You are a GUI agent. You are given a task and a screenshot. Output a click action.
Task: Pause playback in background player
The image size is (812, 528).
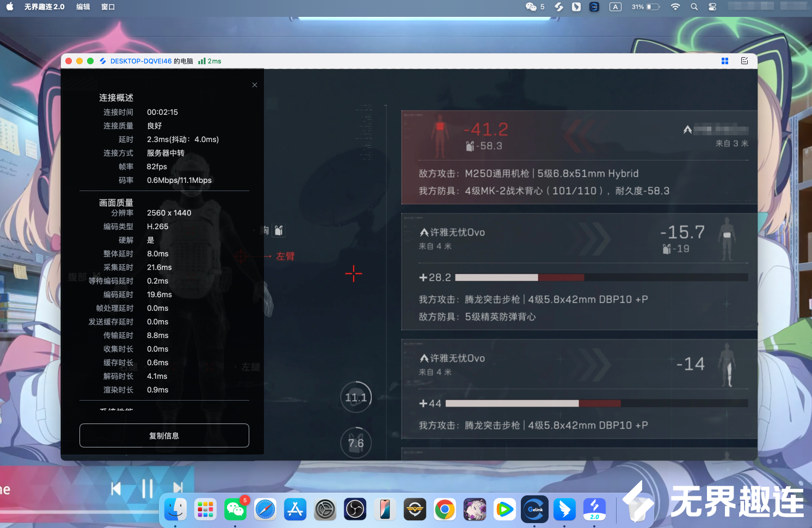(147, 488)
